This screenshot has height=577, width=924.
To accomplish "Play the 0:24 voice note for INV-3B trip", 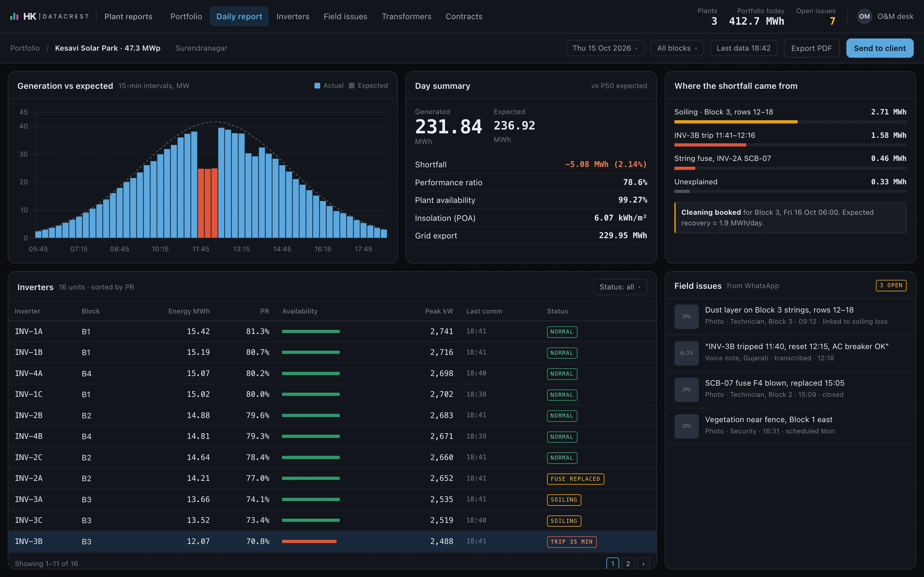I will pyautogui.click(x=686, y=353).
